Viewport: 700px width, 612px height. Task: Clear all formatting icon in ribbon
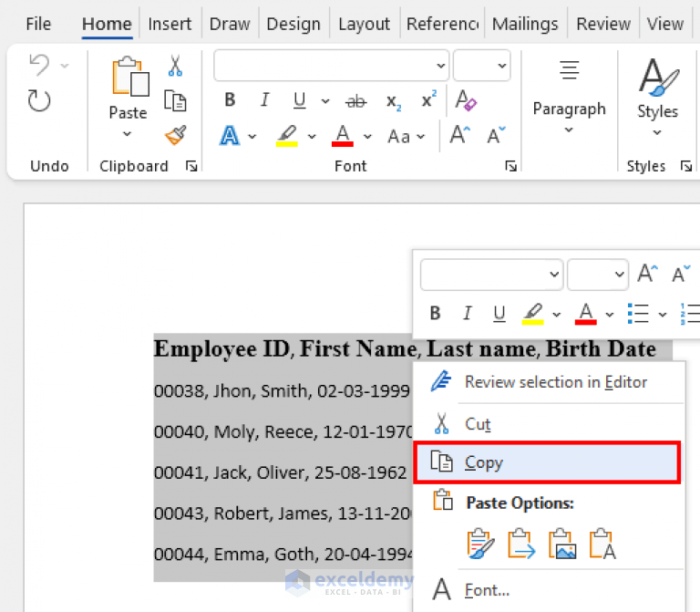[x=466, y=100]
